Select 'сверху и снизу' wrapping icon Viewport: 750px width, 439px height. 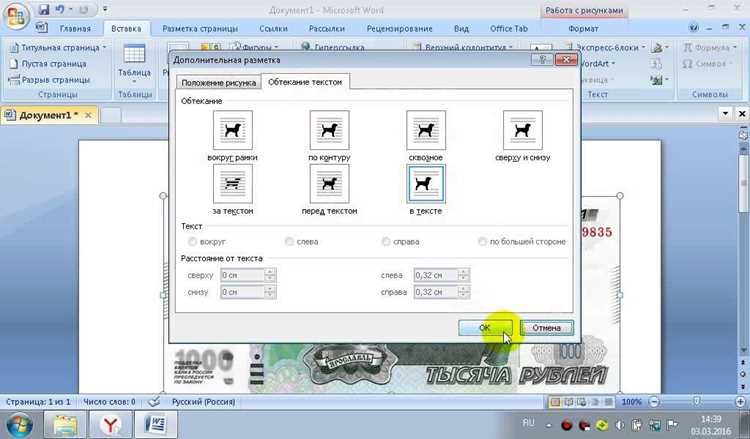[523, 130]
